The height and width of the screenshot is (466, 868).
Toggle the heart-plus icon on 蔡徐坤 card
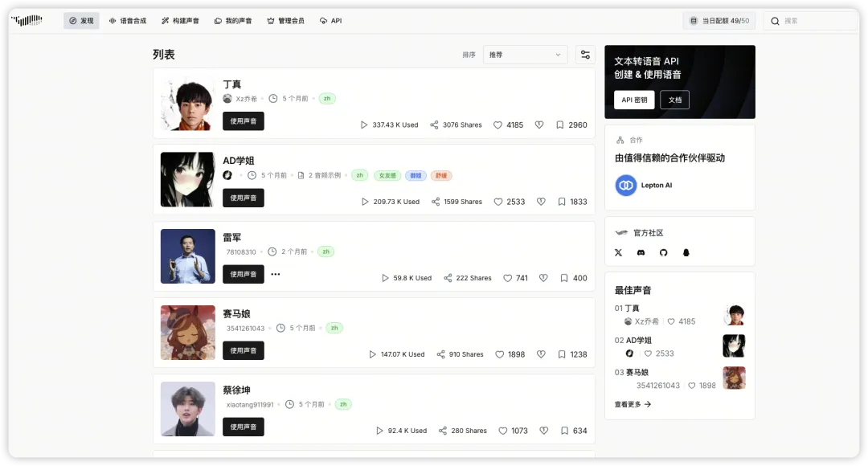(543, 431)
